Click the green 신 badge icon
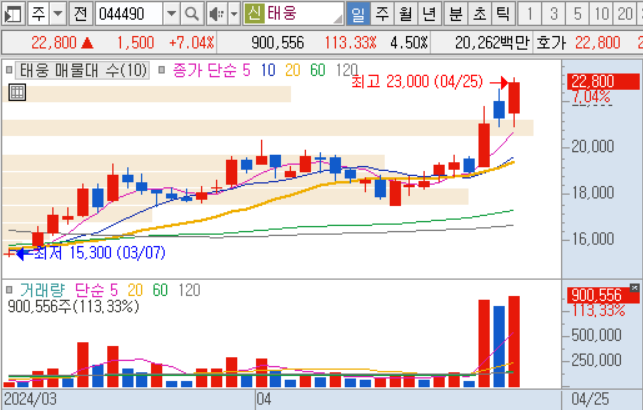 [x=254, y=14]
